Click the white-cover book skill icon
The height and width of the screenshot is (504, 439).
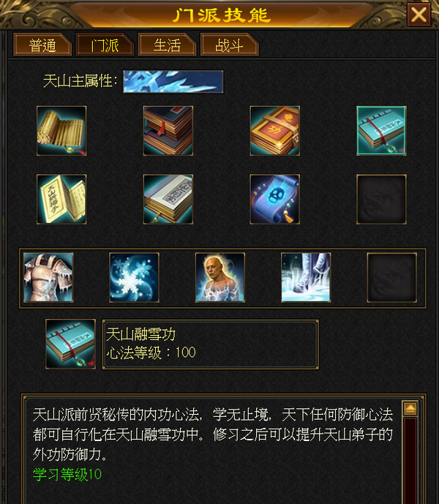coord(168,199)
